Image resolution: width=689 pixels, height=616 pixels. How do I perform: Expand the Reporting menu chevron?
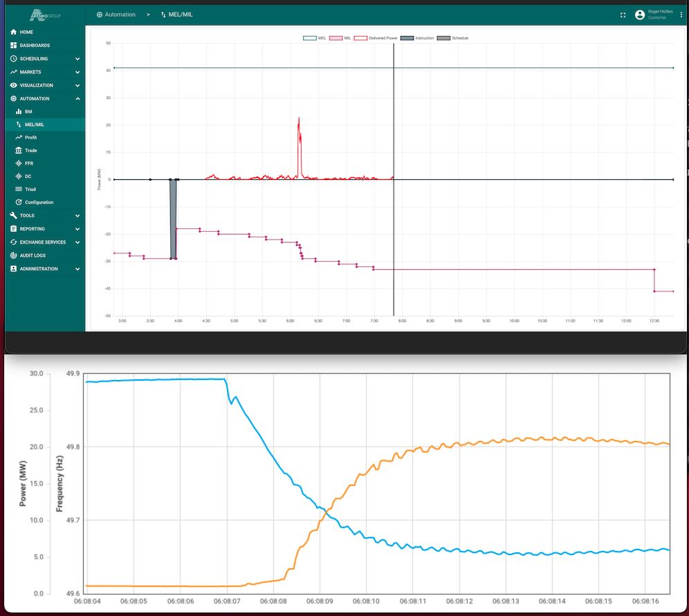tap(77, 229)
